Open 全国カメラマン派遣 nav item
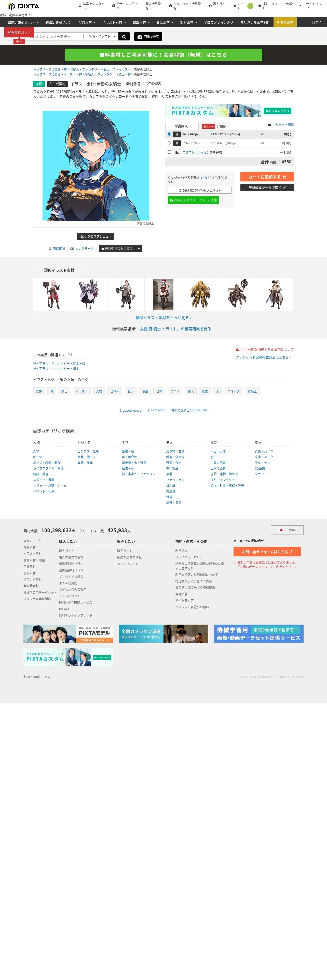327x980 pixels. click(x=219, y=22)
